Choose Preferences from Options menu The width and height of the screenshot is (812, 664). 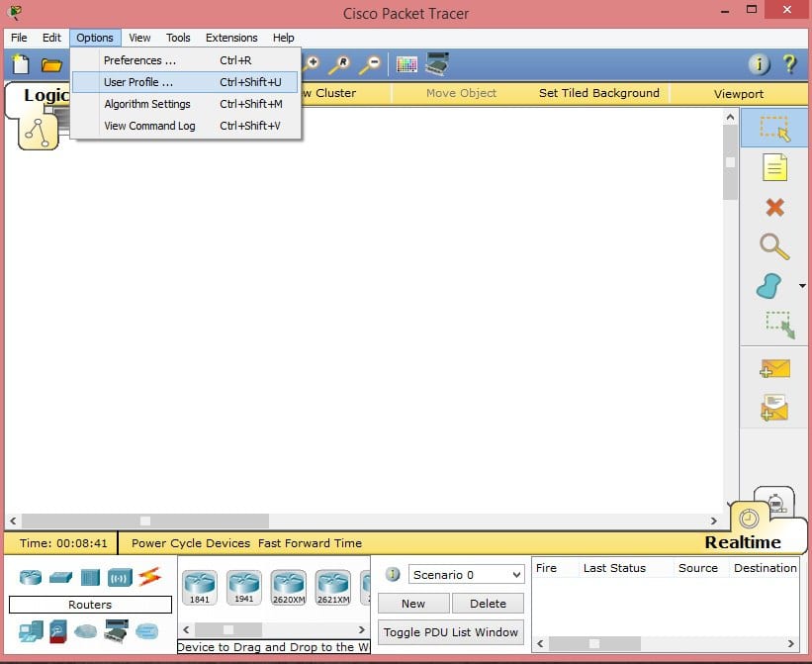click(x=185, y=60)
